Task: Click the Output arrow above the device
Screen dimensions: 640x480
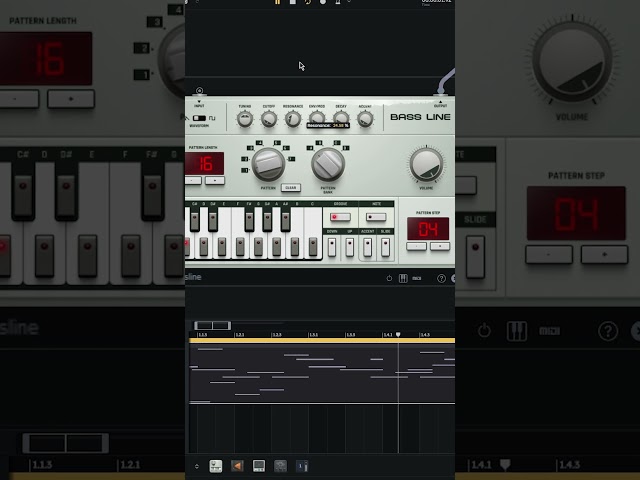Action: coord(440,101)
